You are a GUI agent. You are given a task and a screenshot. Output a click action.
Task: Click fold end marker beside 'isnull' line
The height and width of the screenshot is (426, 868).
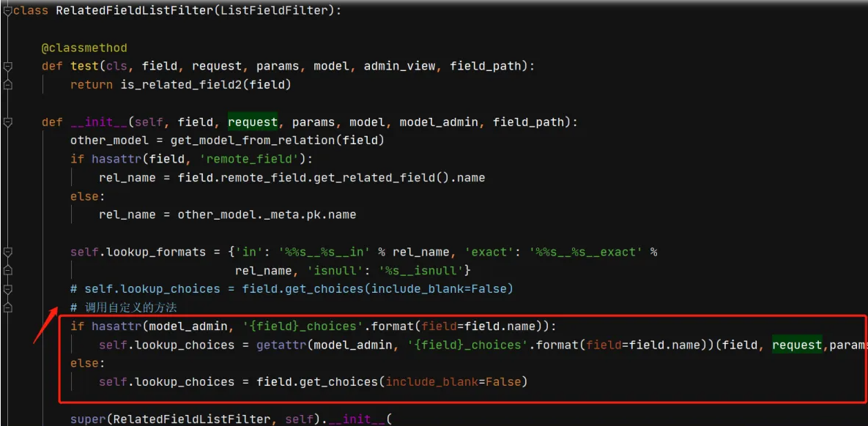(8, 270)
